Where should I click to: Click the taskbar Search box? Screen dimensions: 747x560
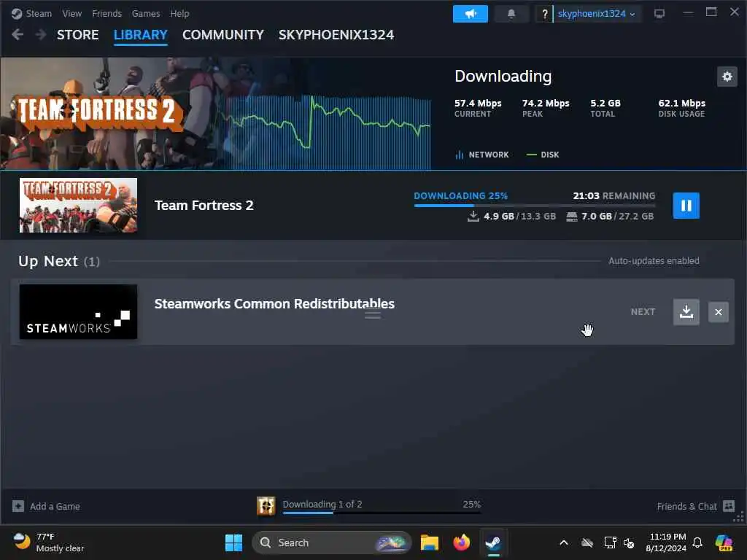point(332,542)
